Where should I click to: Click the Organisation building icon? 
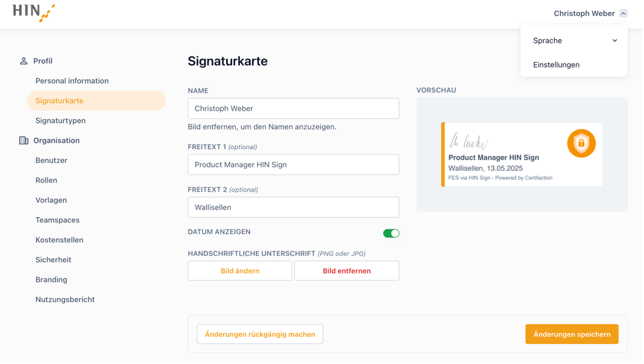[x=23, y=140]
